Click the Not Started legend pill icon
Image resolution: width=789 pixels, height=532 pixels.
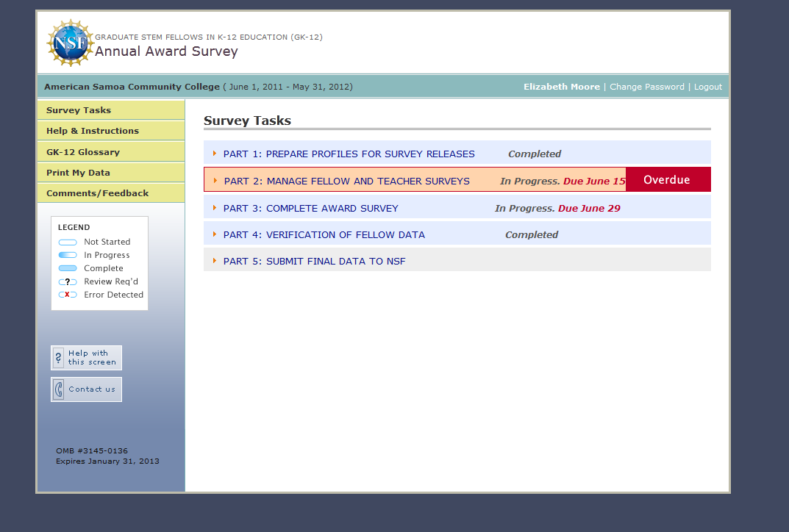pyautogui.click(x=68, y=242)
